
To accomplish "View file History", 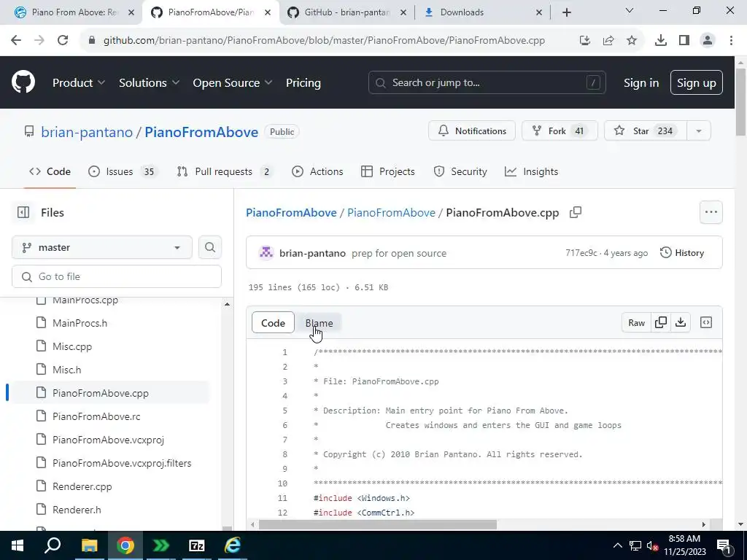I will (x=682, y=253).
